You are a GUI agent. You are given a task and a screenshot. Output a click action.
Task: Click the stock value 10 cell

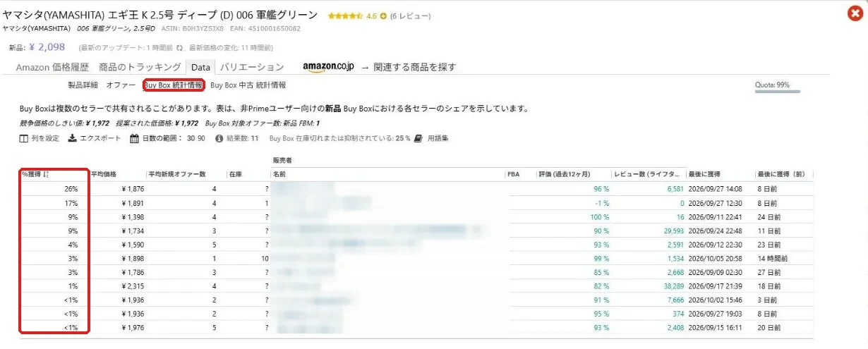click(x=265, y=259)
